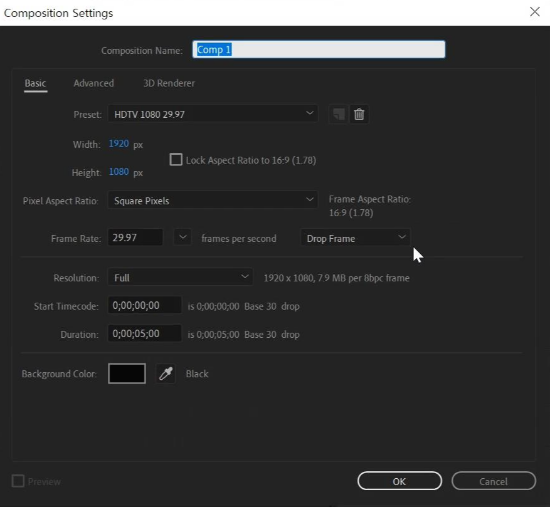Switch to the Advanced tab
This screenshot has width=550, height=507.
click(94, 83)
